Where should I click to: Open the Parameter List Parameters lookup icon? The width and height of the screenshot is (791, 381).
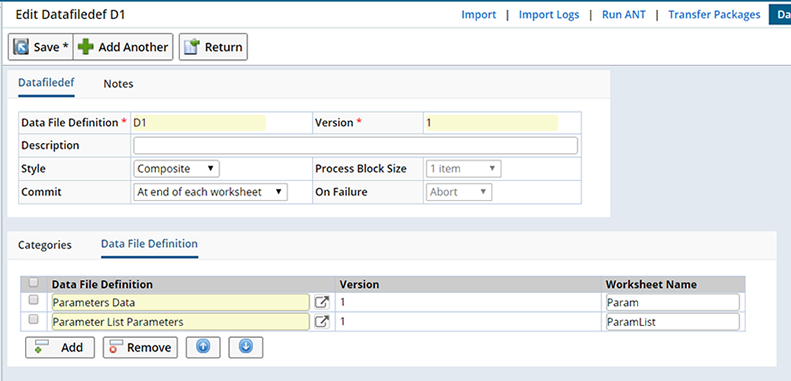(x=322, y=321)
